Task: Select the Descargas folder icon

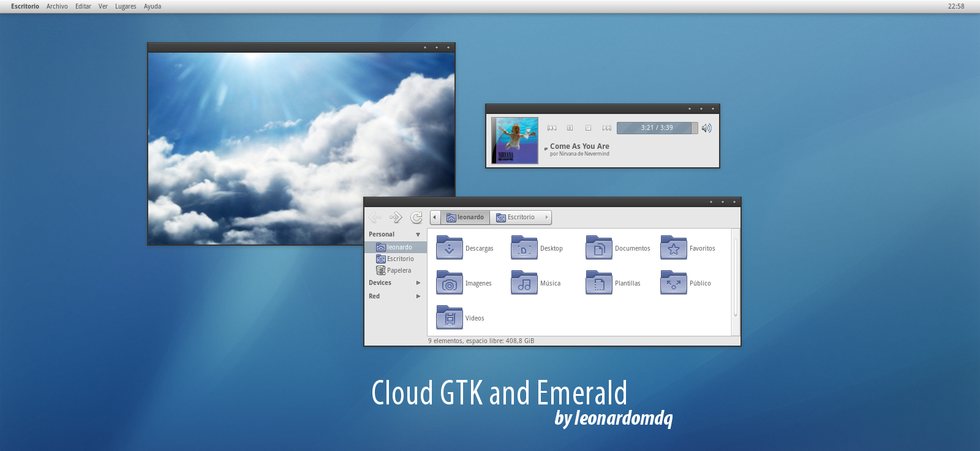Action: click(449, 248)
